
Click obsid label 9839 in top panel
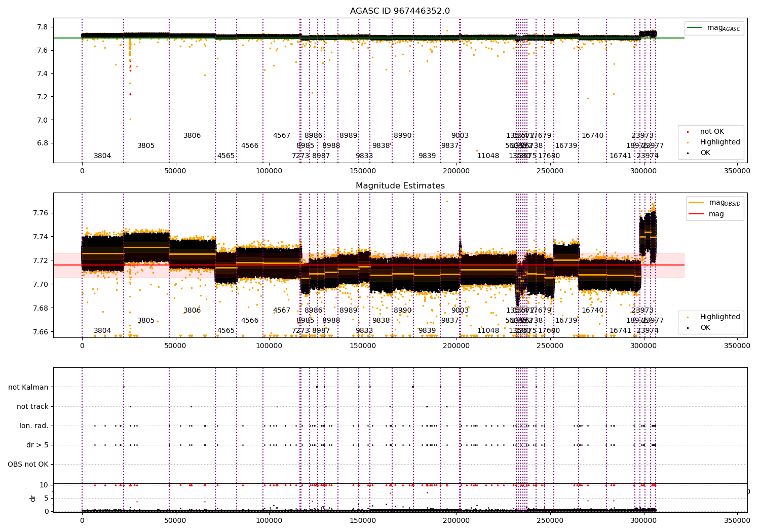(x=427, y=156)
